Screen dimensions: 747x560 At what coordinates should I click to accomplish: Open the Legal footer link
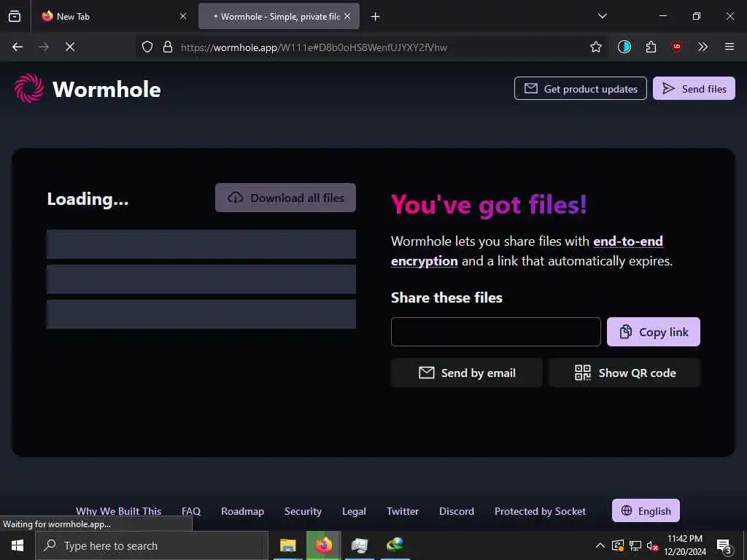pos(354,511)
